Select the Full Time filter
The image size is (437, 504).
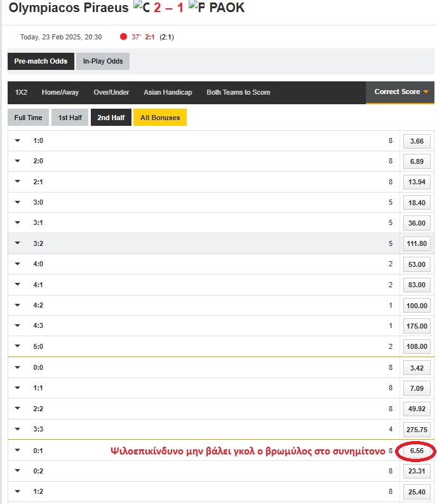[28, 118]
